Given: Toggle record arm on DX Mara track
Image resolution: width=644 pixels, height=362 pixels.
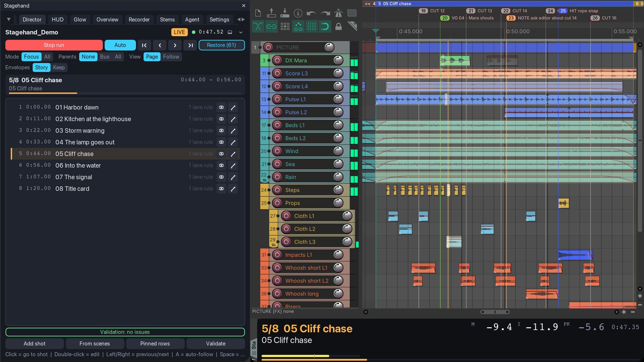Looking at the screenshot, I should pyautogui.click(x=277, y=60).
